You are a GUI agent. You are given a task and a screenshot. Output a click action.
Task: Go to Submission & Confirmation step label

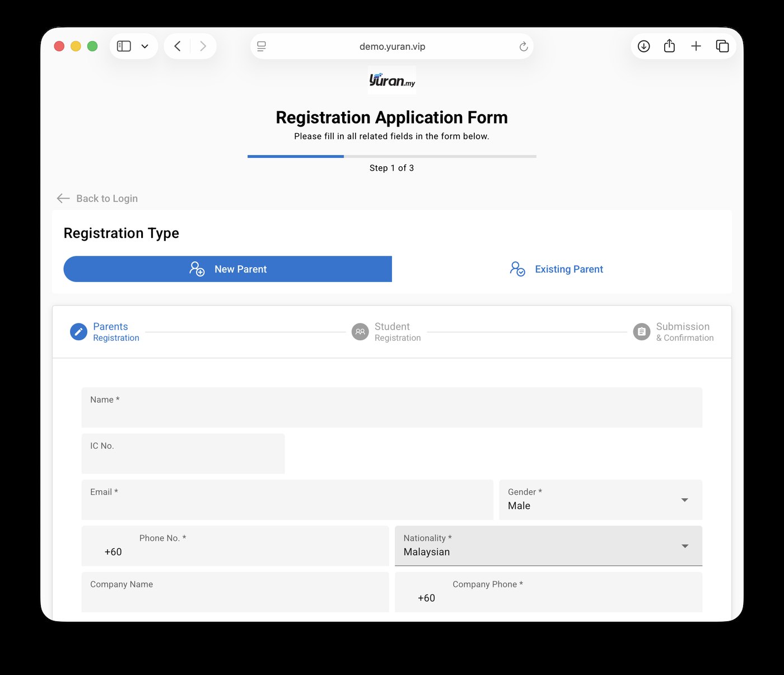pos(685,332)
